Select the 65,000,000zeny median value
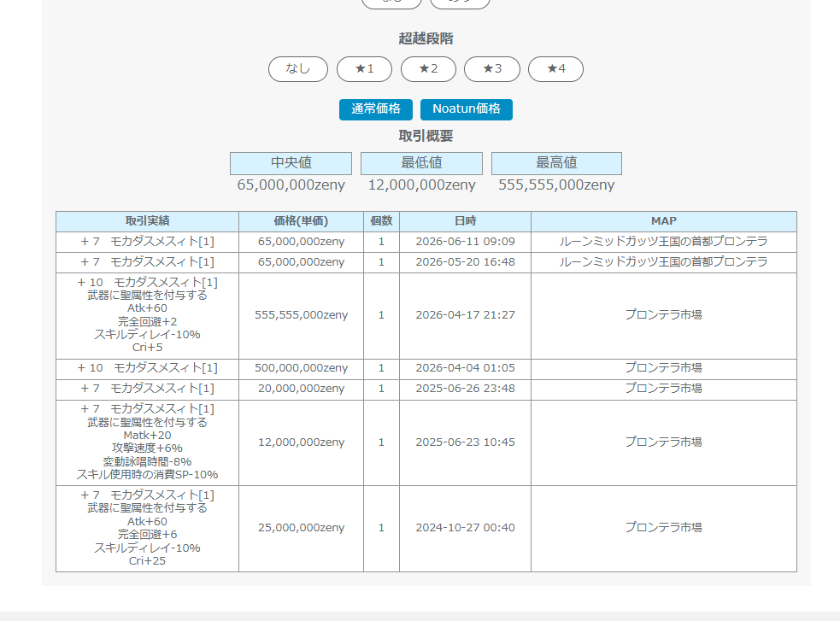Screen dimensions: 840x621 pyautogui.click(x=291, y=185)
